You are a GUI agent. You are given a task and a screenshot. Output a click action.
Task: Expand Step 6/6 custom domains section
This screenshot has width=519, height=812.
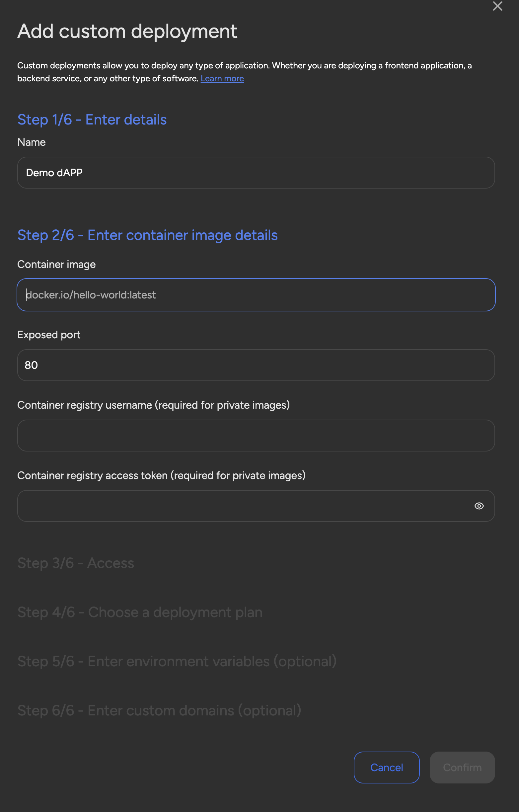[159, 710]
